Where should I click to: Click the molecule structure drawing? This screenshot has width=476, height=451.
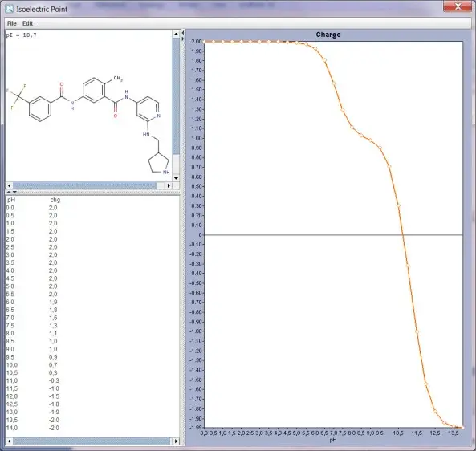click(88, 125)
